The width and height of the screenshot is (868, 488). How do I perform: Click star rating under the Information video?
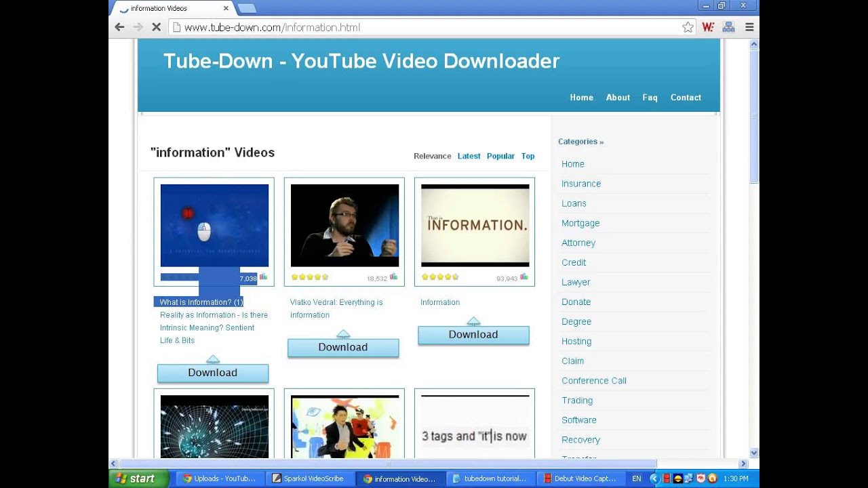[440, 277]
